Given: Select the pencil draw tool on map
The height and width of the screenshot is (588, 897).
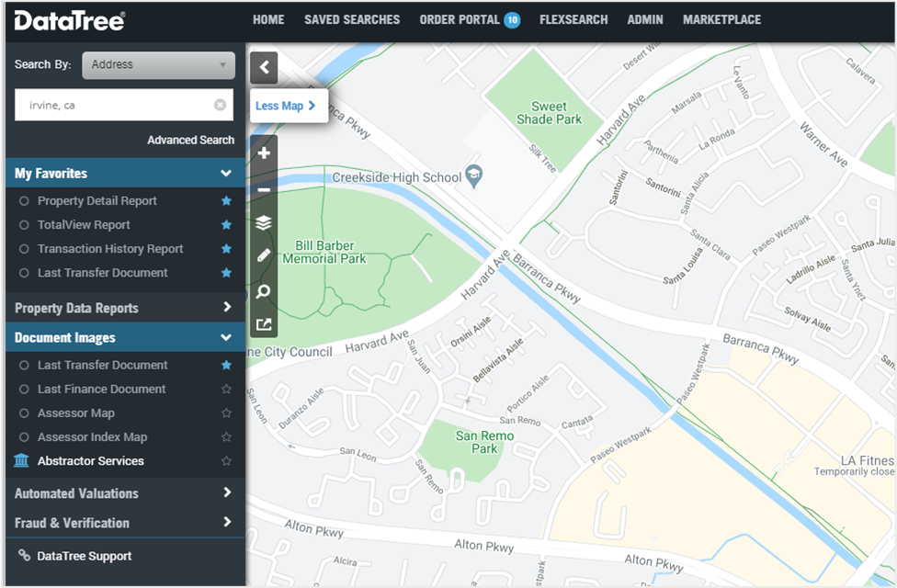Looking at the screenshot, I should click(264, 256).
